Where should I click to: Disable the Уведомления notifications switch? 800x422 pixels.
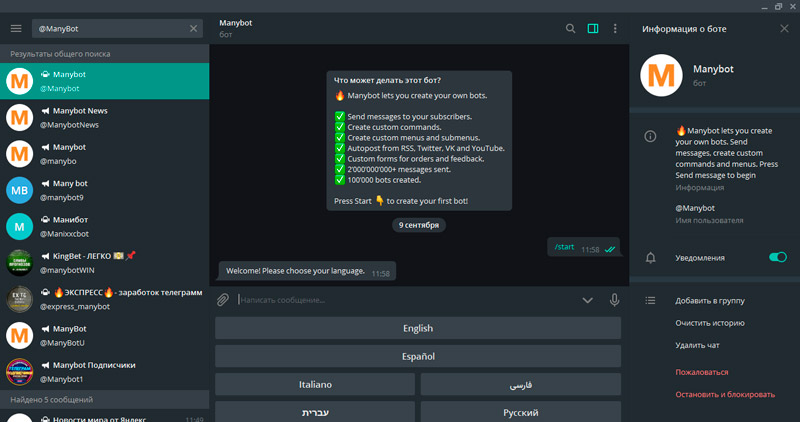click(x=777, y=258)
